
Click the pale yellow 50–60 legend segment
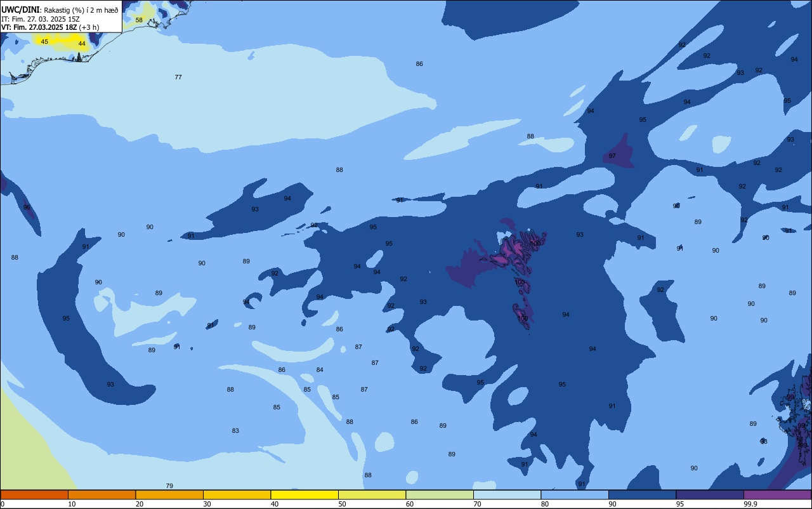372,494
